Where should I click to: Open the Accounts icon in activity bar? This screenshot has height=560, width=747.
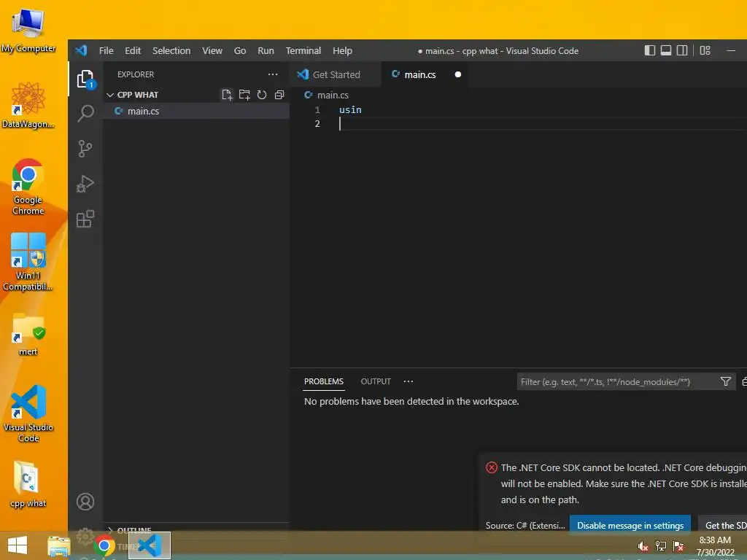click(x=85, y=502)
